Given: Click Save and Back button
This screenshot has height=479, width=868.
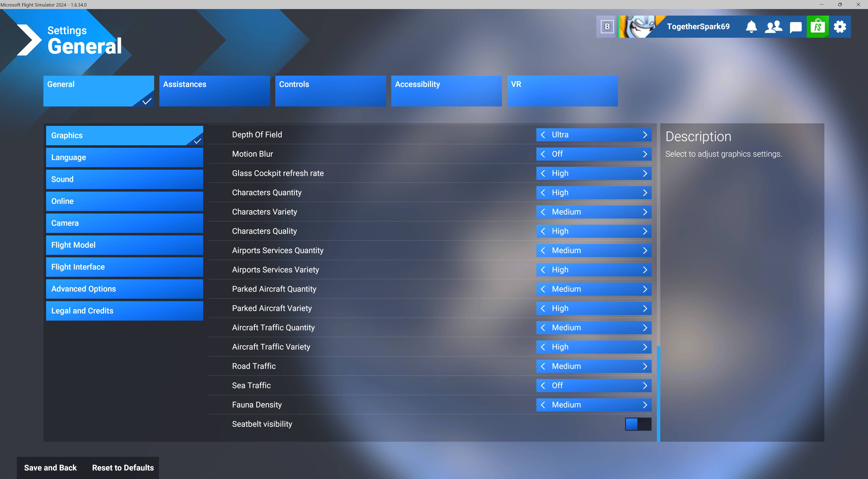Looking at the screenshot, I should 51,467.
